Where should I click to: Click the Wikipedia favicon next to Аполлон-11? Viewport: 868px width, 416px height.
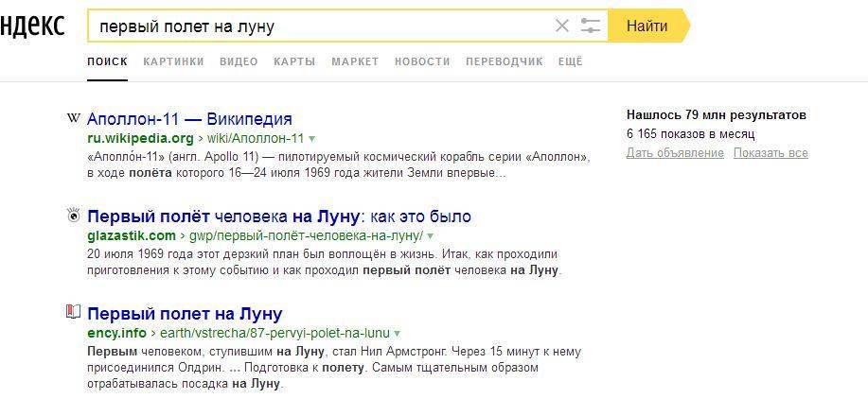(x=73, y=119)
